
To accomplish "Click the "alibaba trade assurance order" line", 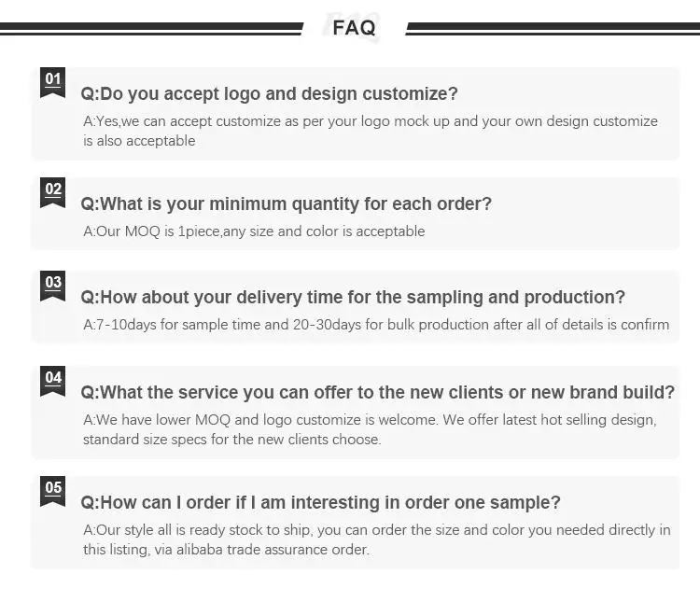I will click(226, 550).
